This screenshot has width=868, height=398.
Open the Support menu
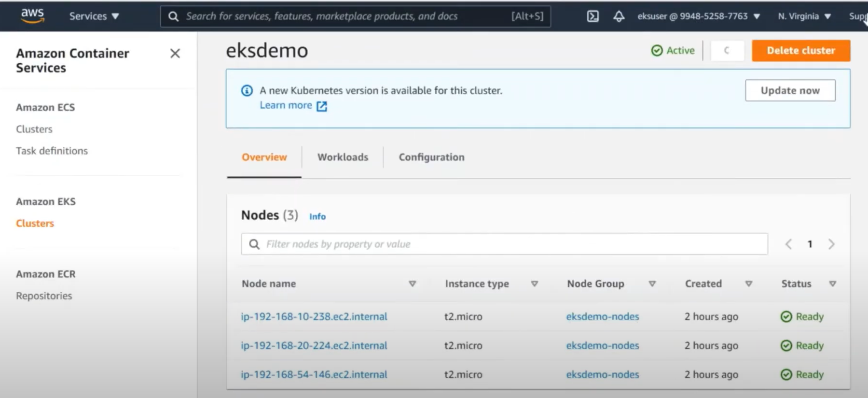[x=858, y=16]
